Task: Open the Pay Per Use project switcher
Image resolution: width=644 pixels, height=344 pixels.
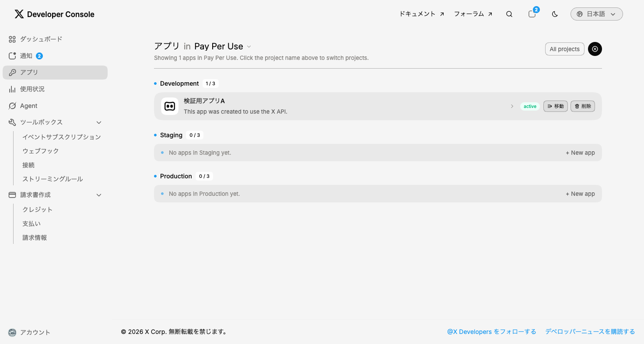Action: pyautogui.click(x=223, y=46)
